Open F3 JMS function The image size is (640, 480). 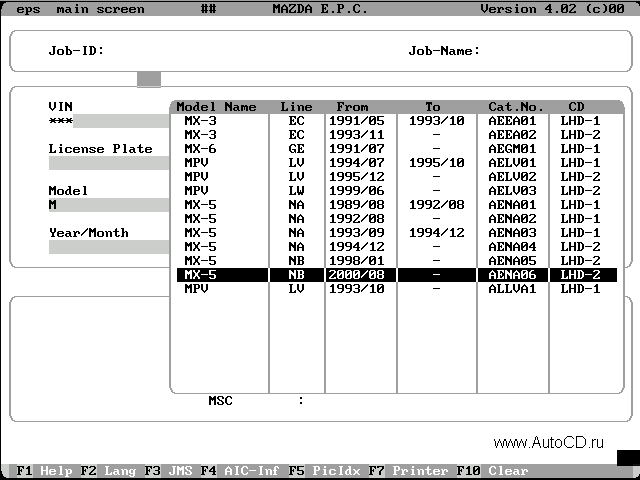point(168,471)
